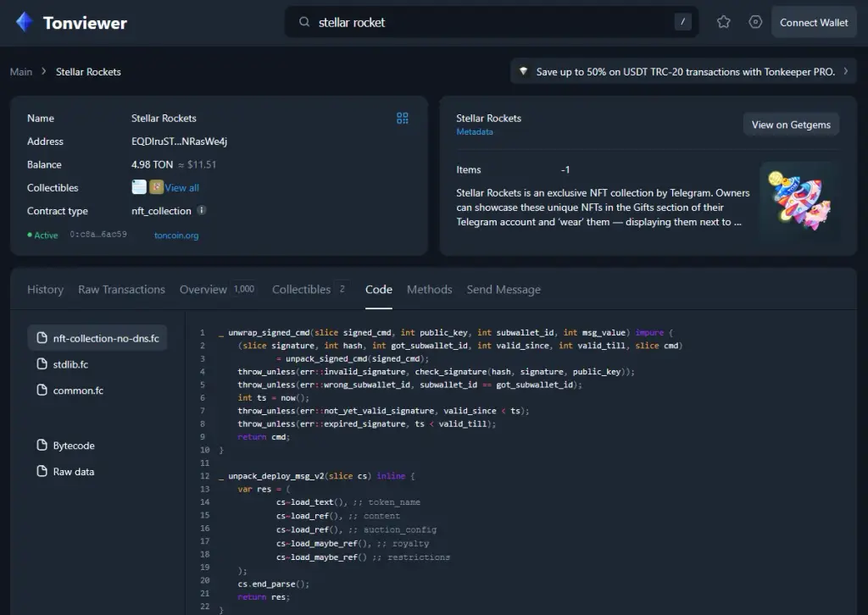Click balance value 4.98 TON
This screenshot has width=868, height=615.
pyautogui.click(x=153, y=164)
